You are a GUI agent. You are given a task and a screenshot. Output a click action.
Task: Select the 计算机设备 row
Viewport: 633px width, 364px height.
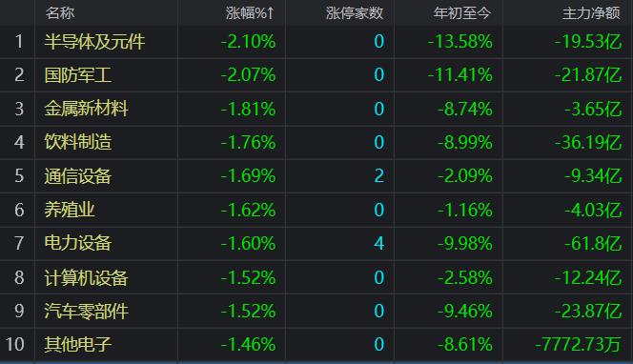(x=316, y=277)
